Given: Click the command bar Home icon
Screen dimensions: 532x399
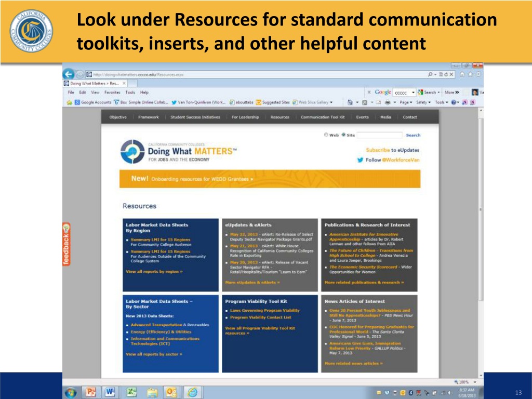Looking at the screenshot, I should (x=350, y=102).
